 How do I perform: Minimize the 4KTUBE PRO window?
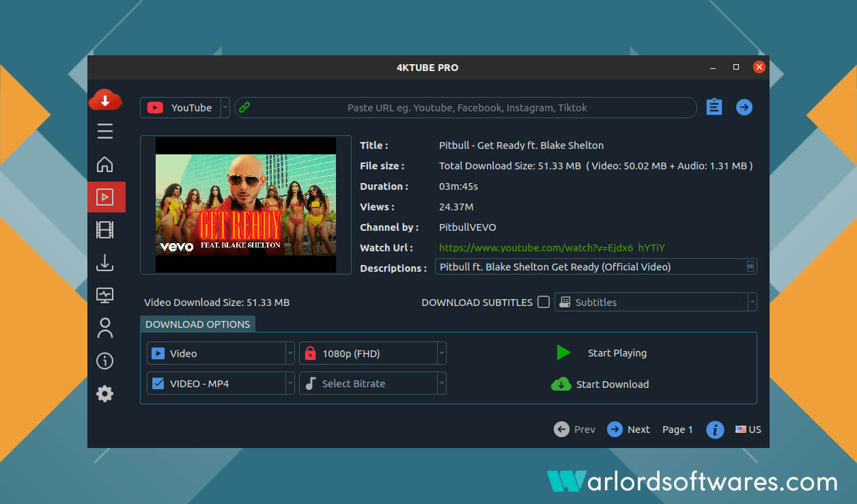tap(713, 67)
